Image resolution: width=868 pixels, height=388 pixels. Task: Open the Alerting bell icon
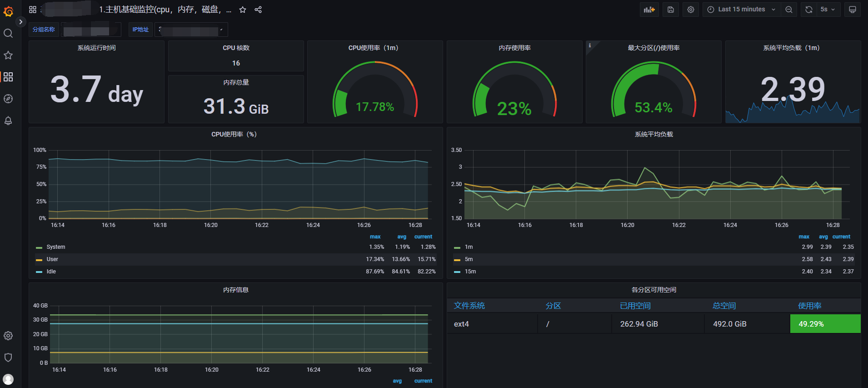pyautogui.click(x=8, y=121)
